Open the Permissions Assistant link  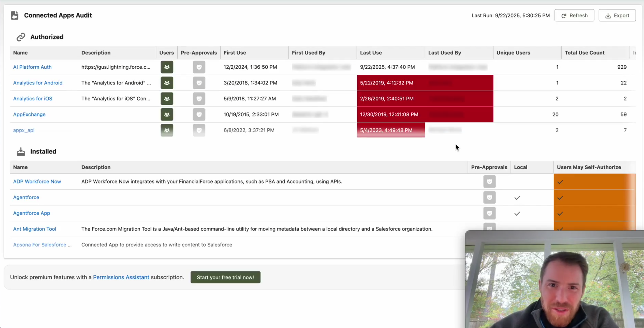click(121, 277)
